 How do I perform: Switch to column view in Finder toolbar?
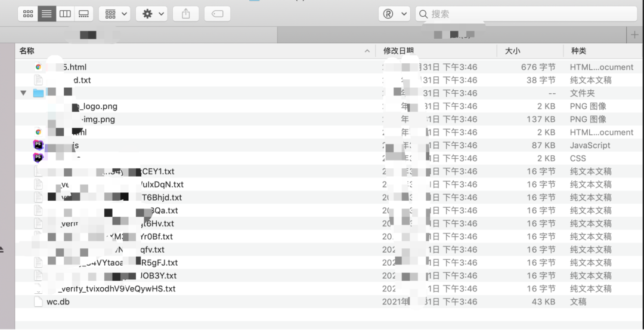65,14
